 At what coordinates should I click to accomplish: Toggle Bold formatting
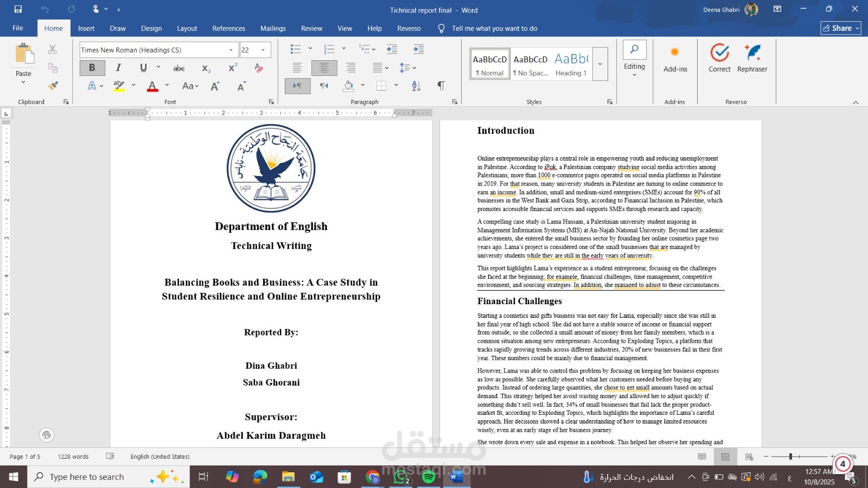pyautogui.click(x=92, y=68)
